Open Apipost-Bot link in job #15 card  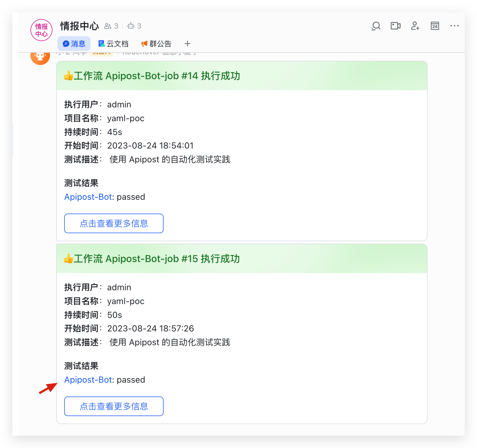point(88,380)
